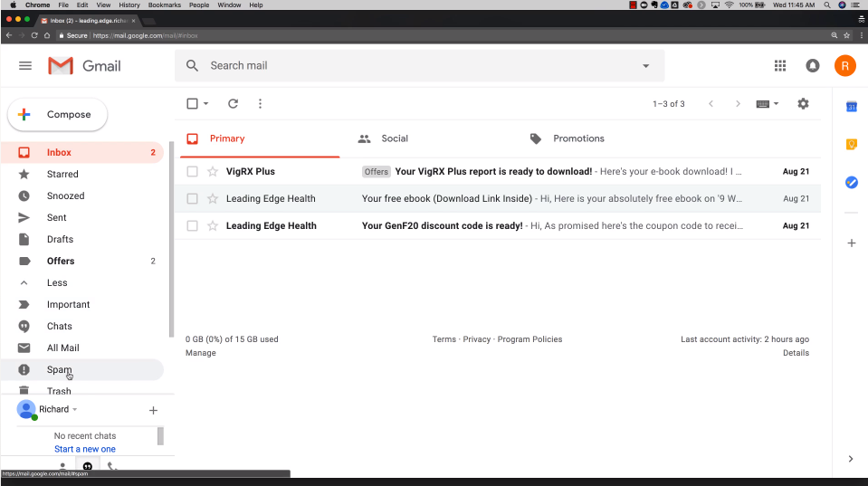Open the Terms link
The height and width of the screenshot is (486, 868).
444,339
